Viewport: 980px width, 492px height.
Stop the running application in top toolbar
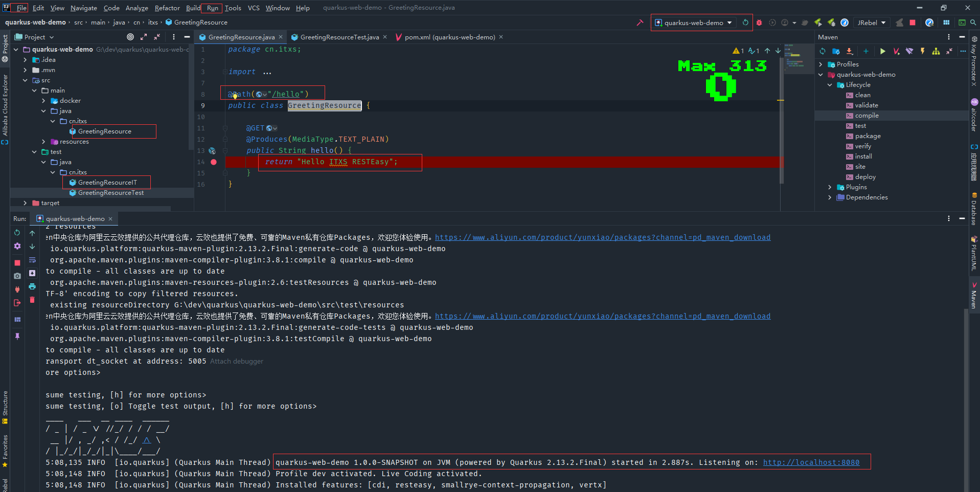pyautogui.click(x=913, y=23)
